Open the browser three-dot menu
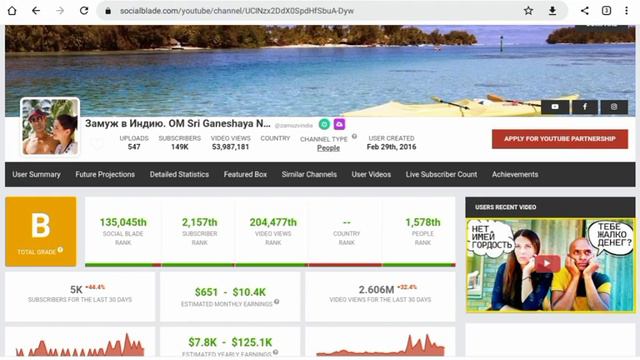The height and width of the screenshot is (360, 640). point(627,11)
